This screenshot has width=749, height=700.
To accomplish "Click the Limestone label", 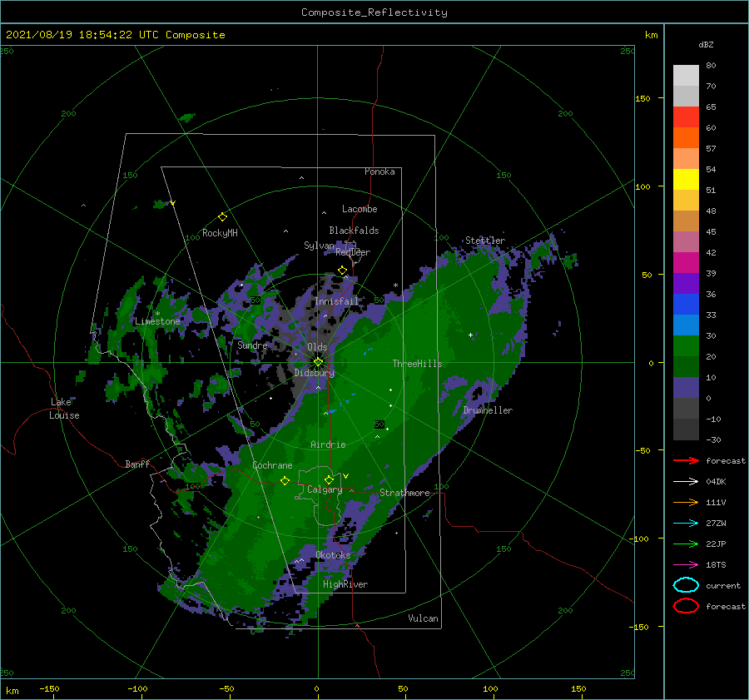I will [157, 321].
